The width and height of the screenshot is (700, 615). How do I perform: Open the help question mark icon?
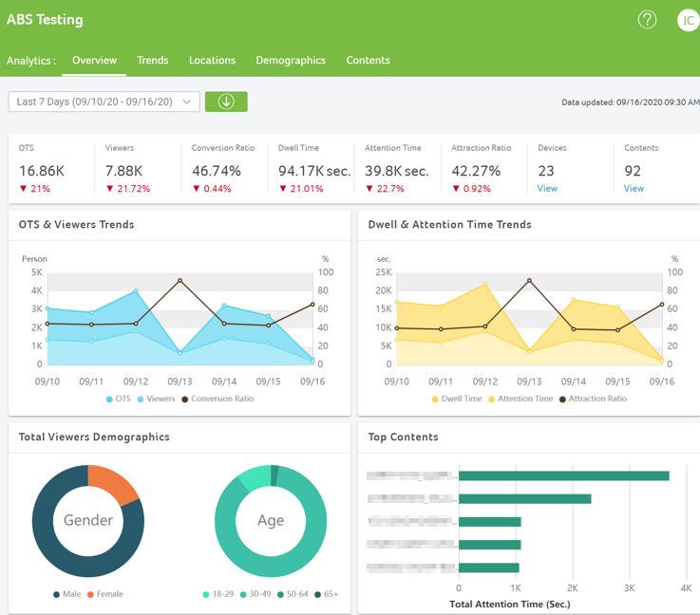(x=647, y=20)
